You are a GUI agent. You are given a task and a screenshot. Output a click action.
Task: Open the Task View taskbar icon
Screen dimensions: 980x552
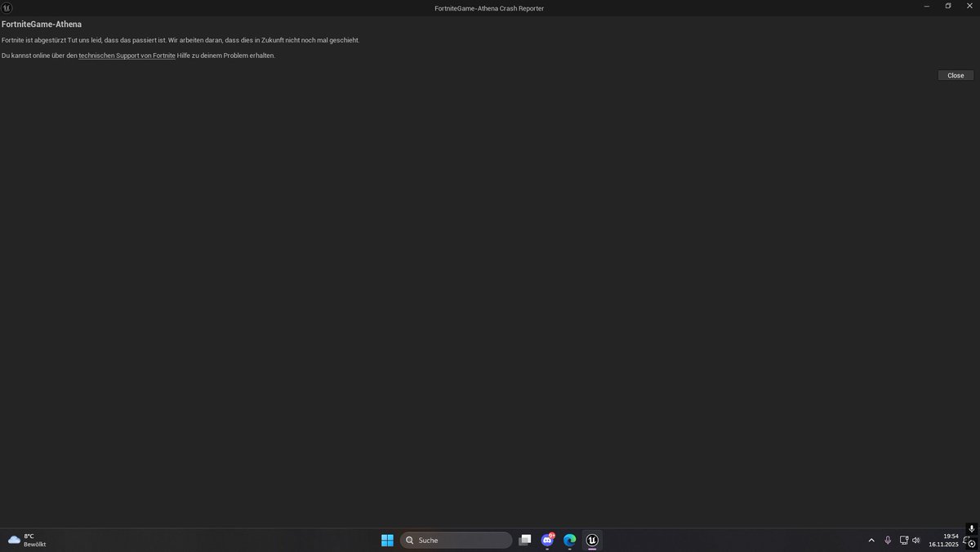[x=525, y=540]
